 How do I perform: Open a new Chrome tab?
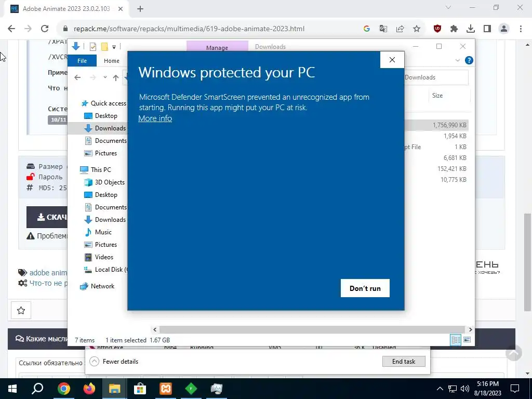(140, 9)
